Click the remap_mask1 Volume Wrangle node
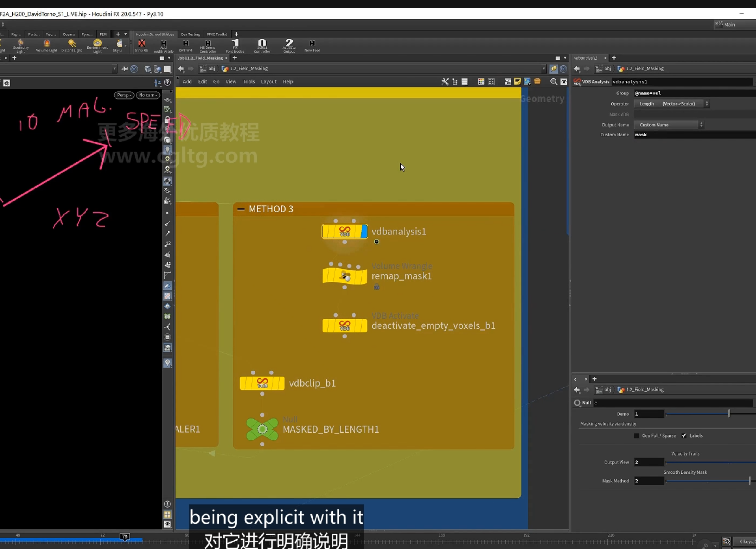 [x=345, y=276]
